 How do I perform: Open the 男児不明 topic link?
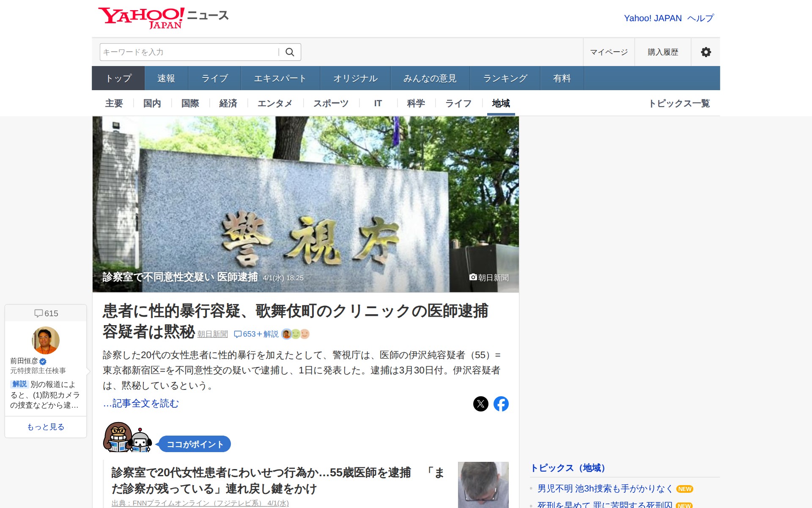(x=605, y=489)
